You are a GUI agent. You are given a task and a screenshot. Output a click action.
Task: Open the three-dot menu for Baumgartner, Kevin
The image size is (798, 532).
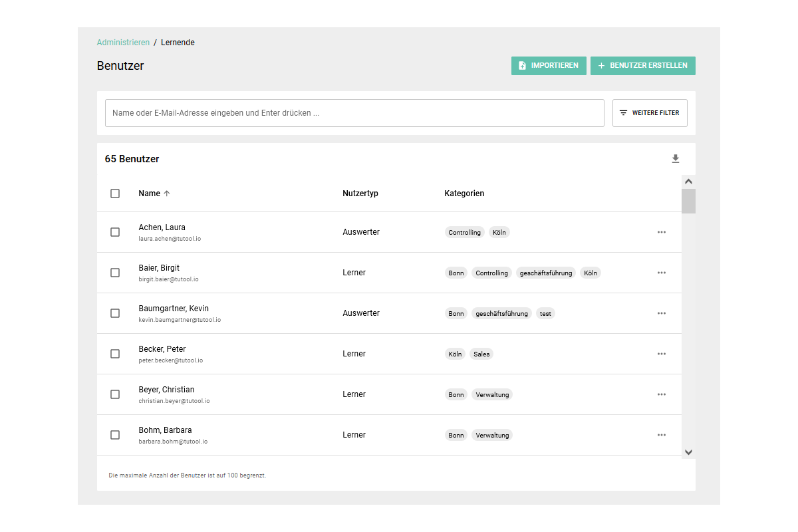662,313
